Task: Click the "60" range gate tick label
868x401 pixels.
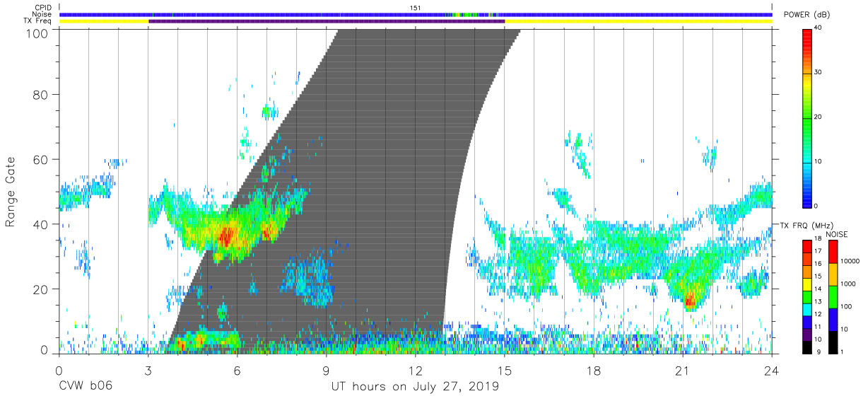Action: click(x=41, y=159)
